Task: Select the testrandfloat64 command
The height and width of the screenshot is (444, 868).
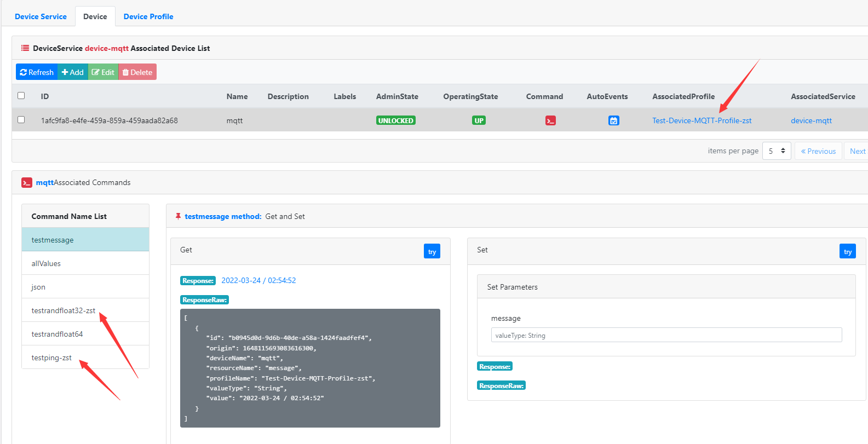Action: 85,334
